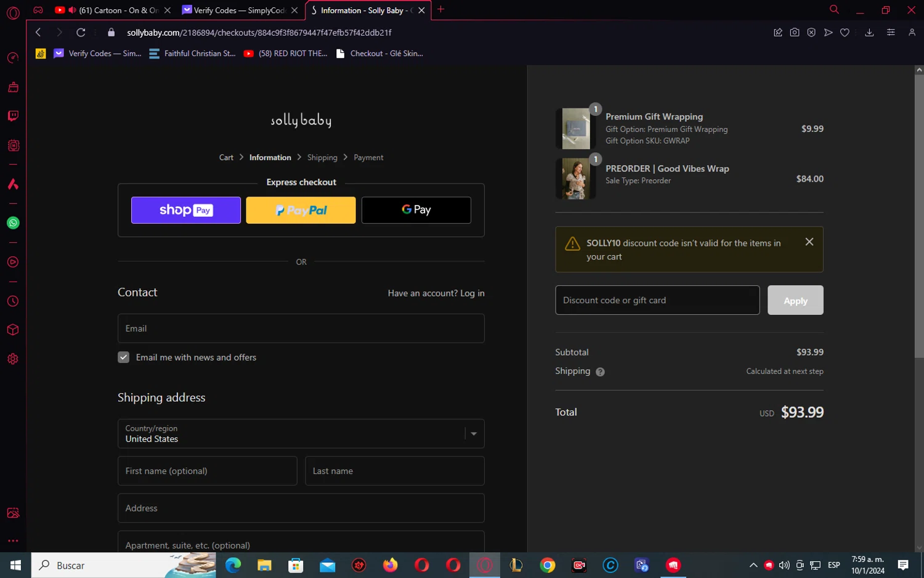Toggle Email me with news and offers
This screenshot has height=578, width=924.
pyautogui.click(x=124, y=357)
